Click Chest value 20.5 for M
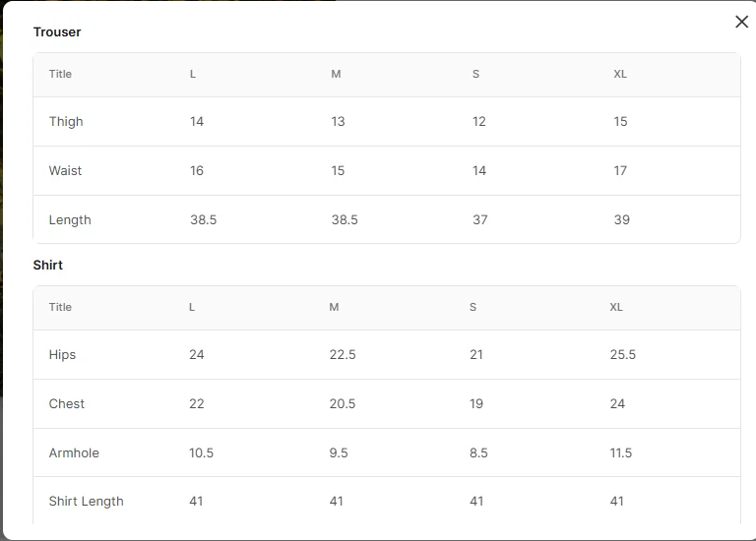The height and width of the screenshot is (541, 756). tap(343, 403)
